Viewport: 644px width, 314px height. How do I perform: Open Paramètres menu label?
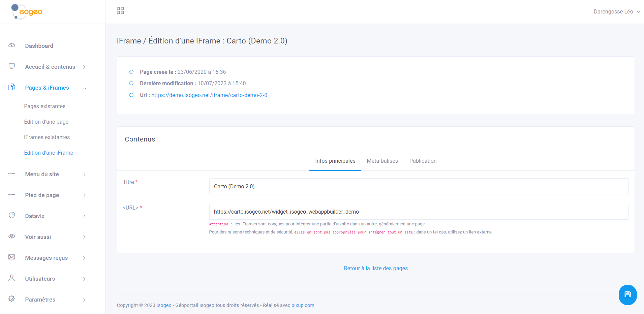40,300
